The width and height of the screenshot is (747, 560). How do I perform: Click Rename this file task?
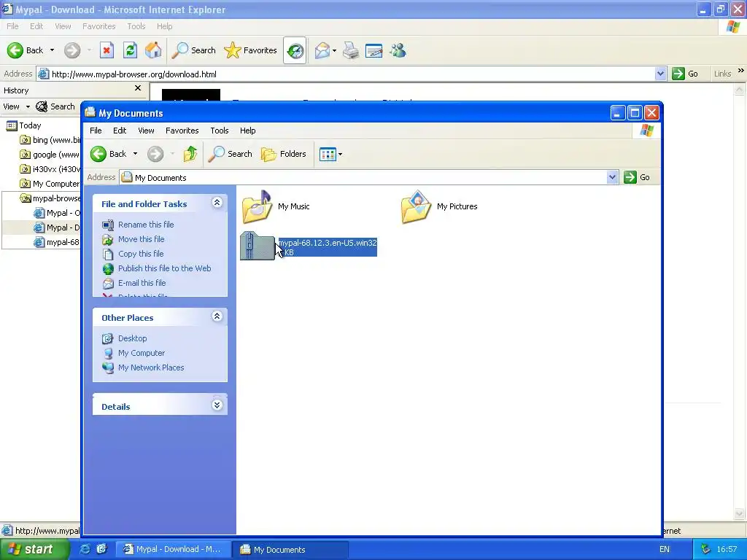(146, 225)
